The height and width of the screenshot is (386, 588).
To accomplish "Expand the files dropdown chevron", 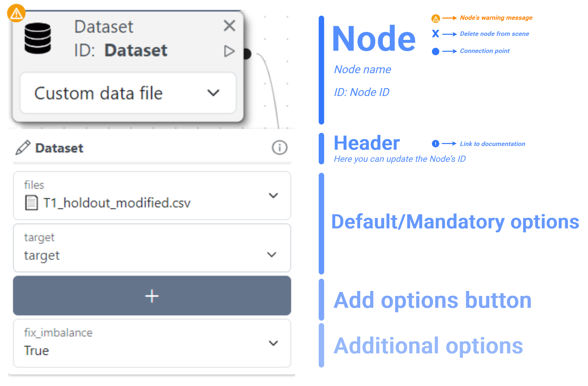I will [273, 195].
